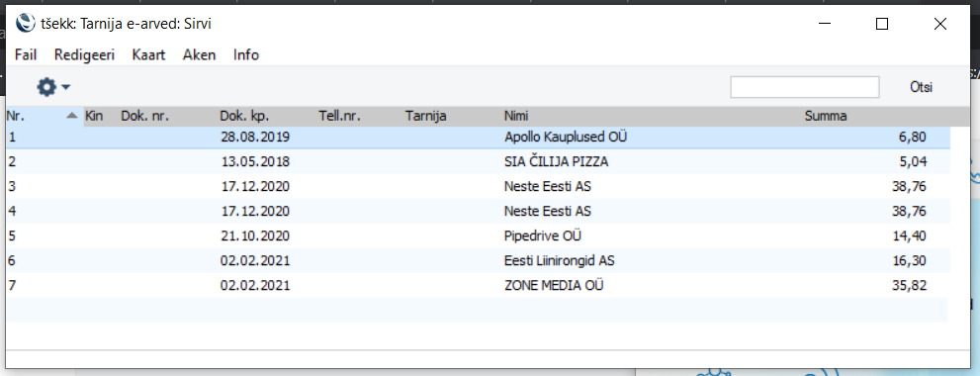Toggle the Nr. column sort arrow

72,116
